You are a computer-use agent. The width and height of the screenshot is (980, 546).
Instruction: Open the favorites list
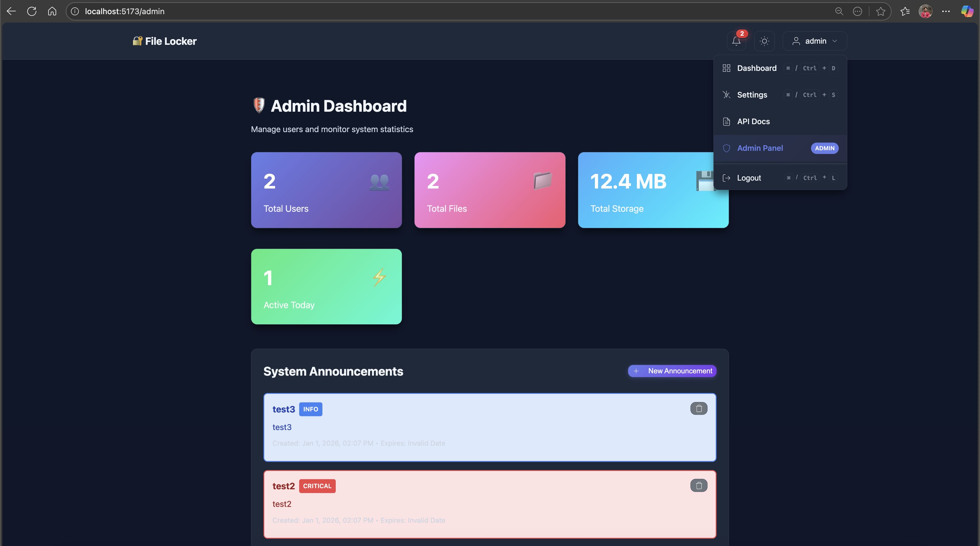click(905, 11)
